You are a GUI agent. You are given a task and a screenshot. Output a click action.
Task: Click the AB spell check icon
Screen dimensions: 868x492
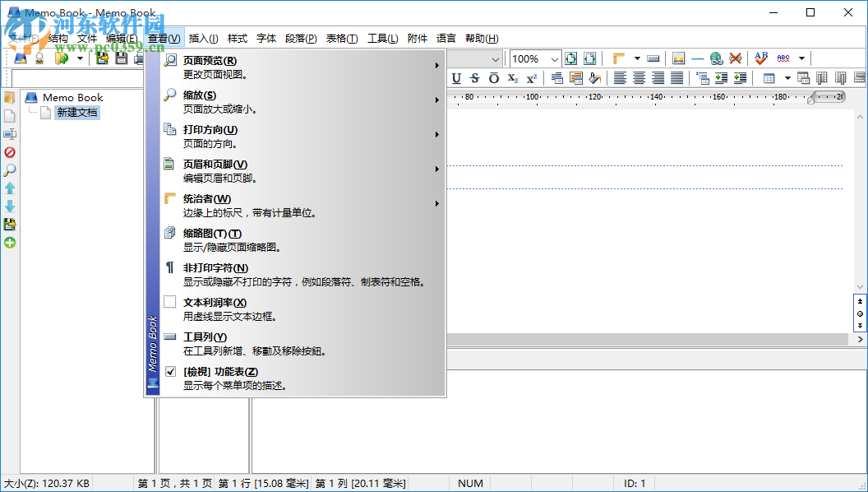click(x=761, y=58)
